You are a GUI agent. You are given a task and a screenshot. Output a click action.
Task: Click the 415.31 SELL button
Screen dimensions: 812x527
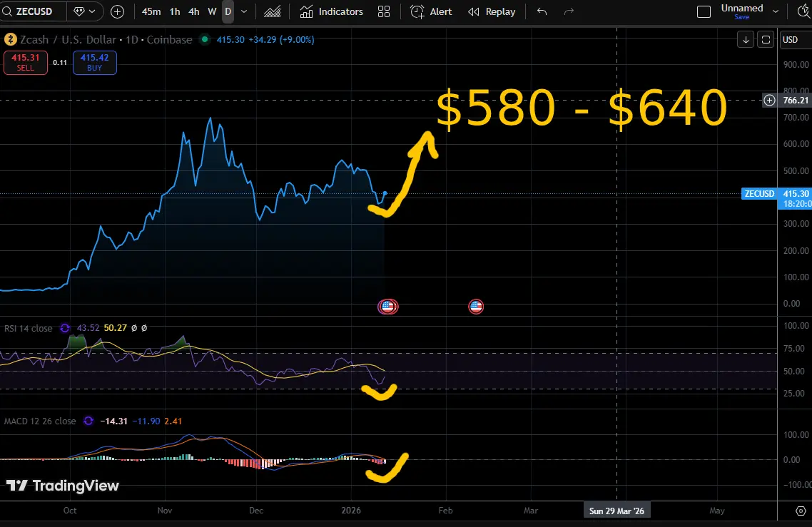(26, 62)
